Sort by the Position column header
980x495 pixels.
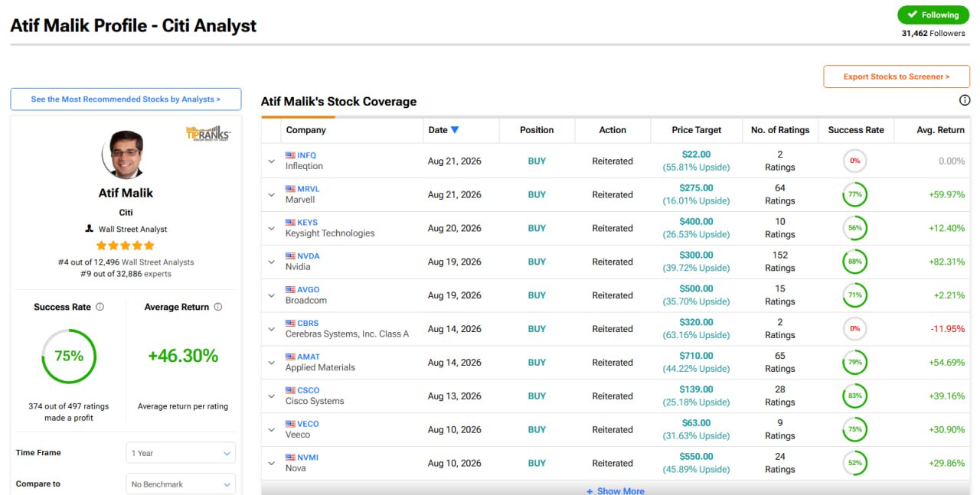[x=537, y=130]
